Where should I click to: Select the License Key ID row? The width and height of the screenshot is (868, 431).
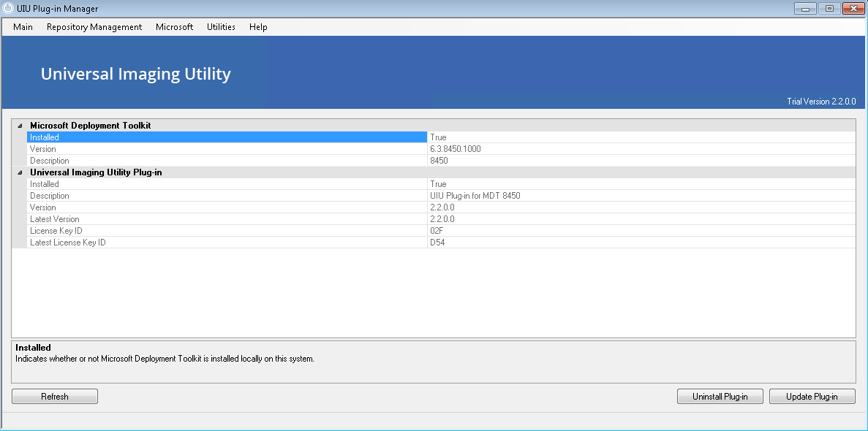pyautogui.click(x=227, y=231)
